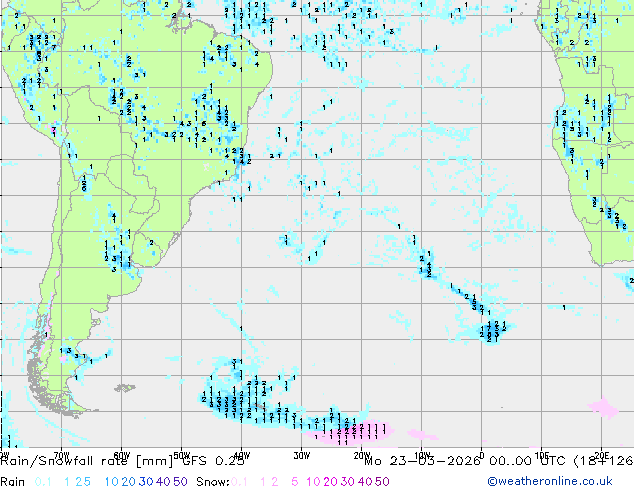This screenshot has width=634, height=490.
Task: Select the snow legend value 30
Action: pyautogui.click(x=348, y=482)
